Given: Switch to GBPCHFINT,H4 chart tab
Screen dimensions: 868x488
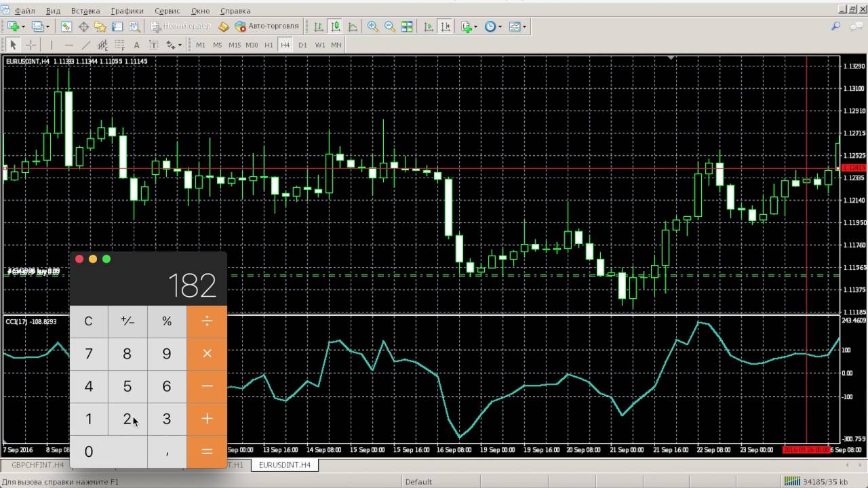Looking at the screenshot, I should coord(37,465).
